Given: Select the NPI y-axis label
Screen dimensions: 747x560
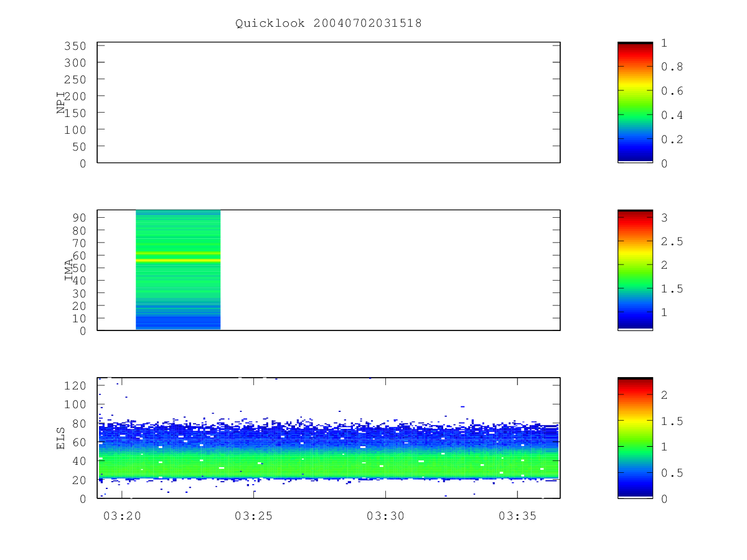Looking at the screenshot, I should pyautogui.click(x=61, y=103).
